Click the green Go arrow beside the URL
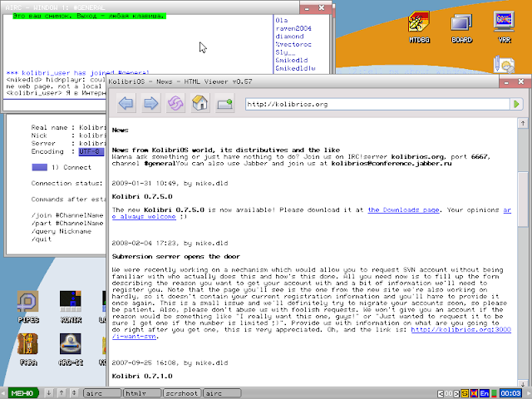Screen dimensions: 532x399 coord(516,104)
